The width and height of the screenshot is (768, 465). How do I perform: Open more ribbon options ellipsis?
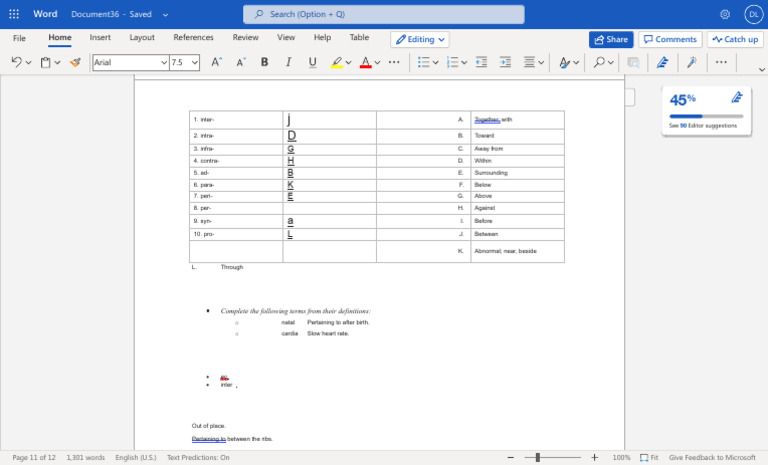coord(721,62)
